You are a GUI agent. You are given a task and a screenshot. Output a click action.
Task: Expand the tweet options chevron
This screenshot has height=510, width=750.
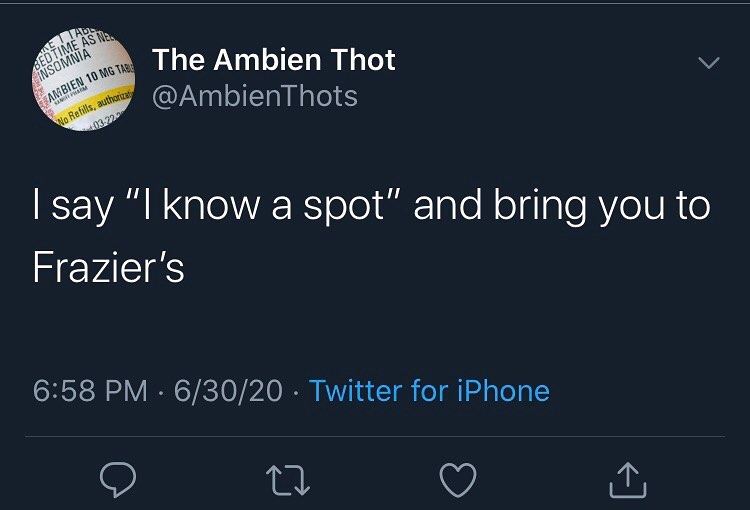708,63
